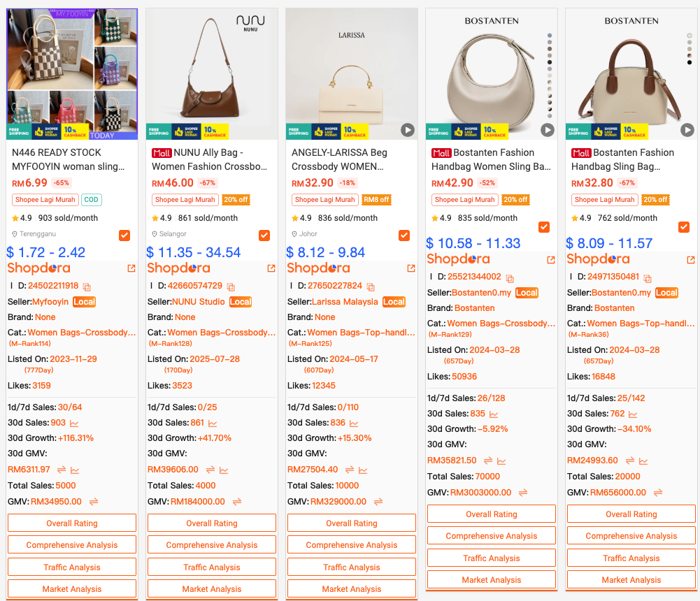Image resolution: width=700 pixels, height=601 pixels.
Task: Open category Women Bags-Top-handl link for Rank36
Action: [x=641, y=324]
